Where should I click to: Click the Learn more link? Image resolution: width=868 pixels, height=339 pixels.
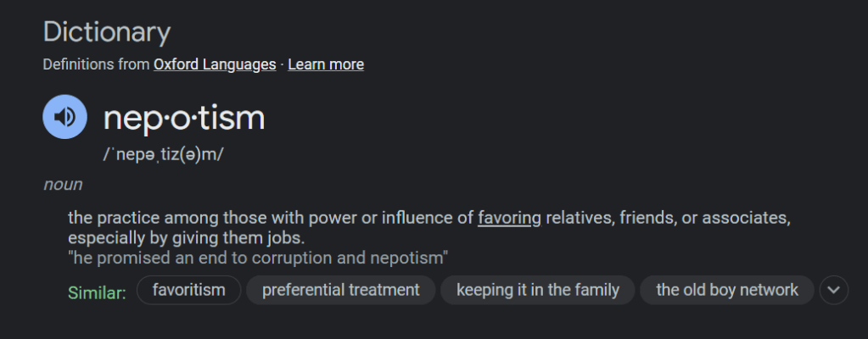tap(326, 64)
